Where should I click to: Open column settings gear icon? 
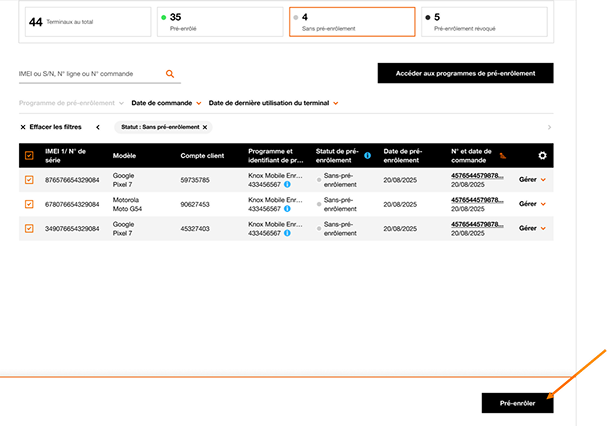(542, 155)
